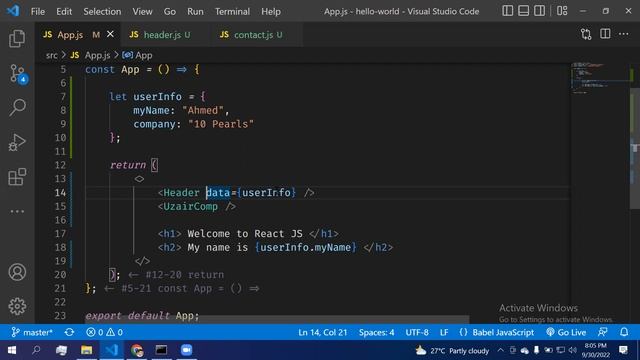Open the Run menu
Viewport: 640px width, 360px height.
coord(195,11)
